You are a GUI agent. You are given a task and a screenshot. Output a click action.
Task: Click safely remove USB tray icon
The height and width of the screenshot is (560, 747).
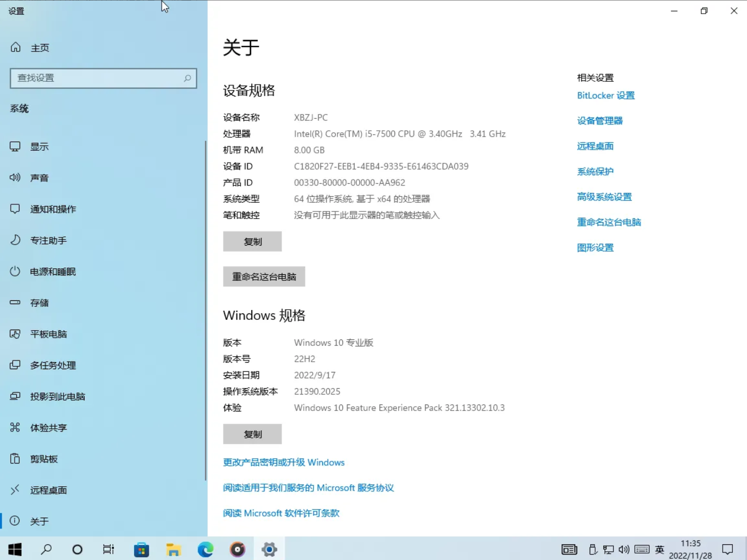pyautogui.click(x=592, y=549)
